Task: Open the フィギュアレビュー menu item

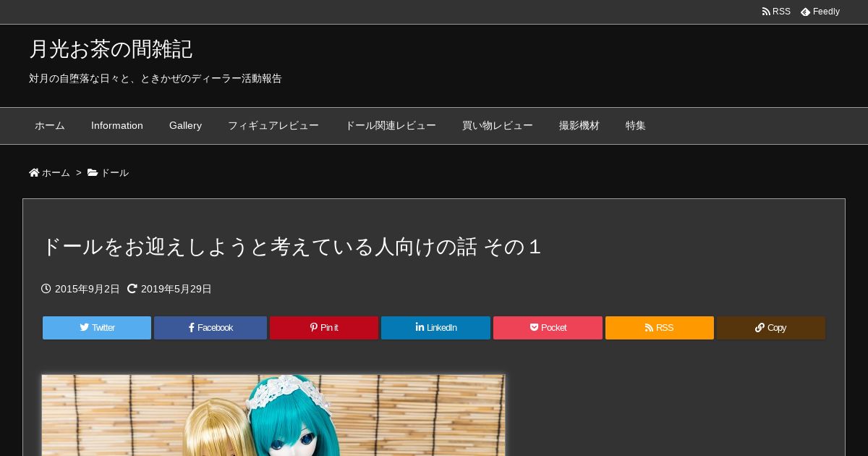Action: click(x=273, y=126)
